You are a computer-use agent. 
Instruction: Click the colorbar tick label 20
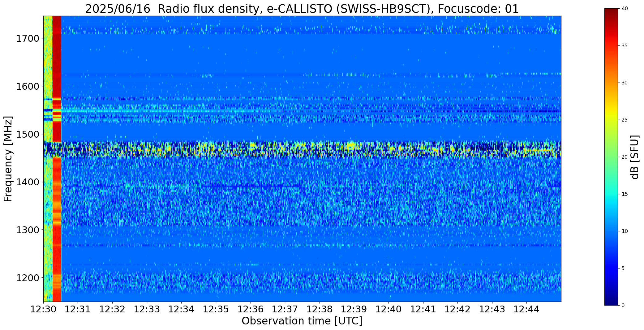pyautogui.click(x=624, y=157)
